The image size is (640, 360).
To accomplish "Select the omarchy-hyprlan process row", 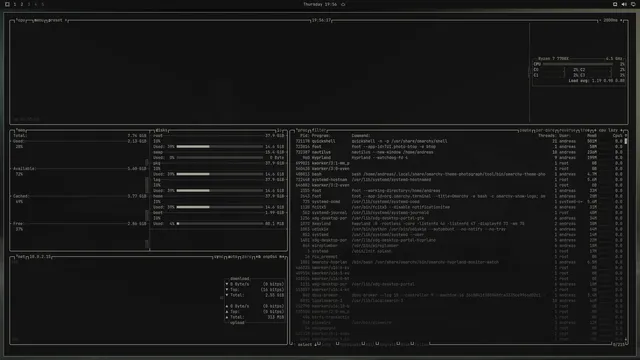I will (459, 262).
